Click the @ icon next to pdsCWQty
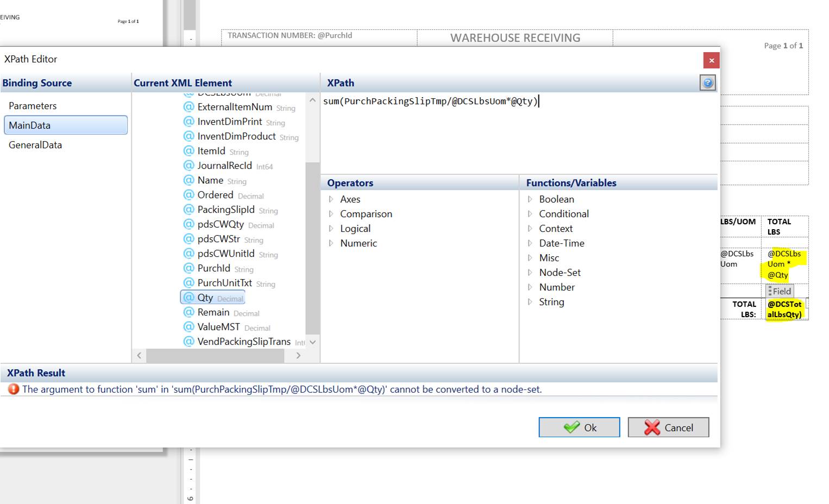The height and width of the screenshot is (504, 829). (189, 224)
